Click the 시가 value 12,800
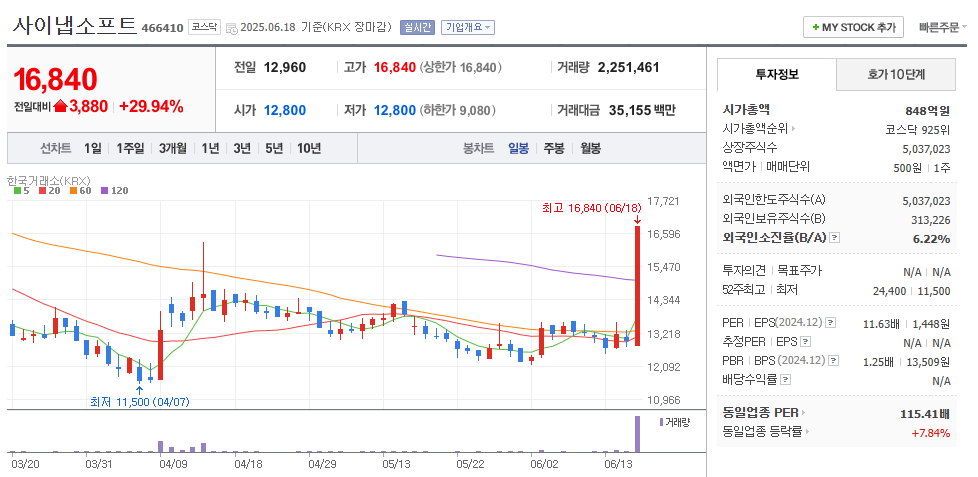This screenshot has height=477, width=978. coord(285,110)
